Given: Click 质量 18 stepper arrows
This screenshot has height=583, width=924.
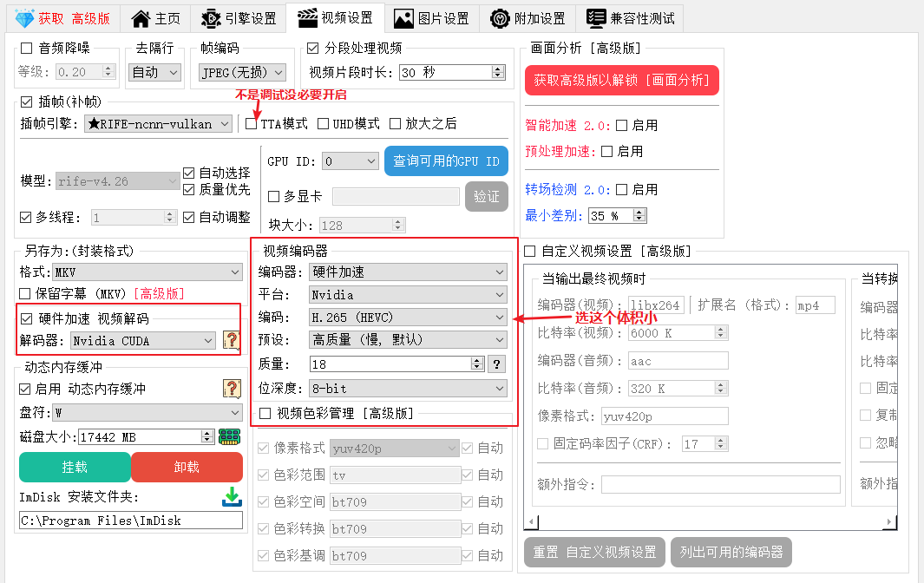Looking at the screenshot, I should coord(477,364).
